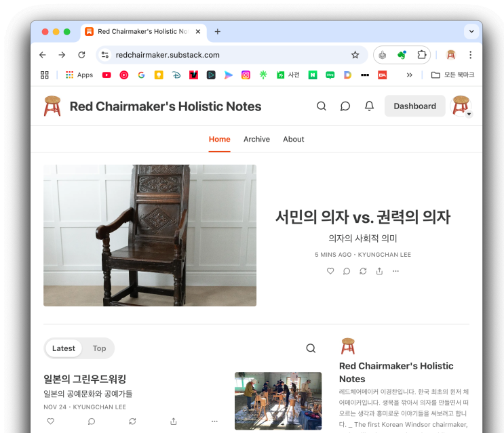Open the notifications bell

pyautogui.click(x=369, y=106)
